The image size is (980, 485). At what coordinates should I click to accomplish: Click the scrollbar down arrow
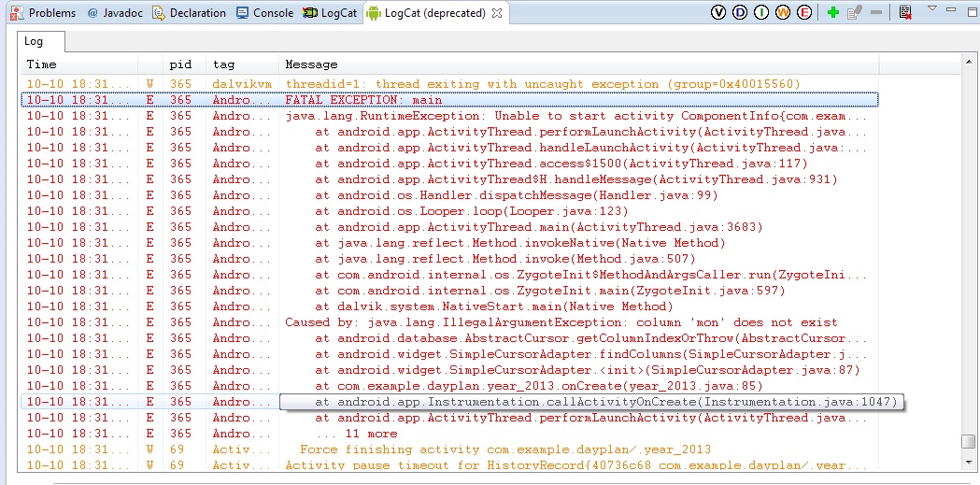[x=968, y=464]
